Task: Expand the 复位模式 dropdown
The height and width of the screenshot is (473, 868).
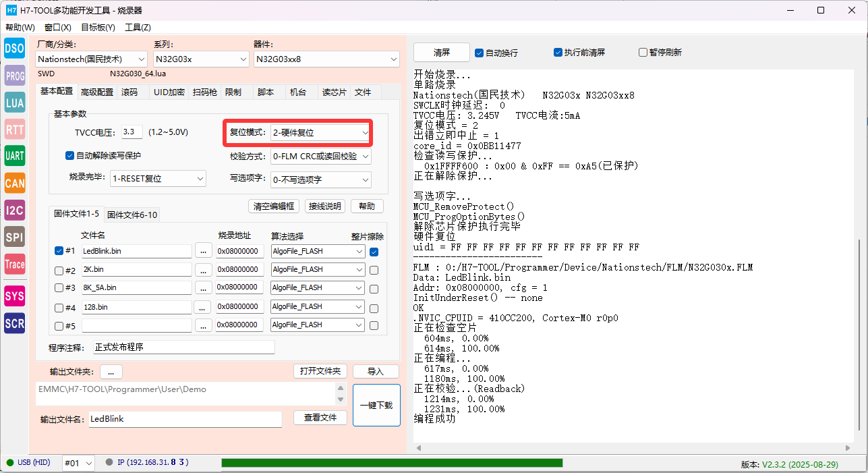Action: point(320,134)
